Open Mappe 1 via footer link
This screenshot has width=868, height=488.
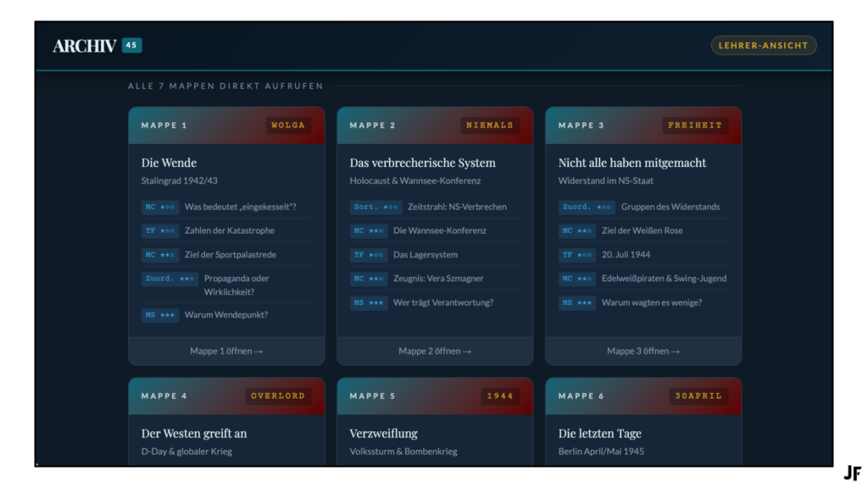[226, 351]
